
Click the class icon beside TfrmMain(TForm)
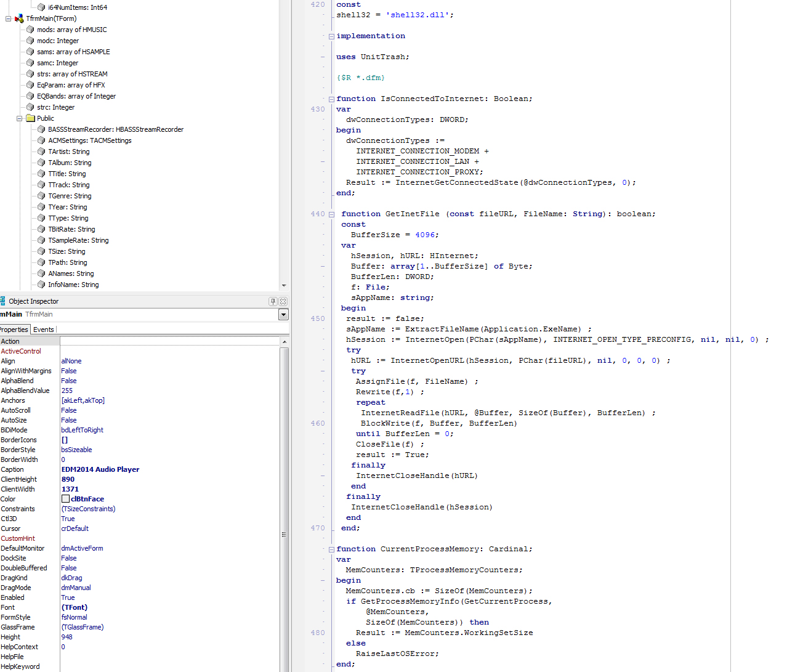(19, 18)
